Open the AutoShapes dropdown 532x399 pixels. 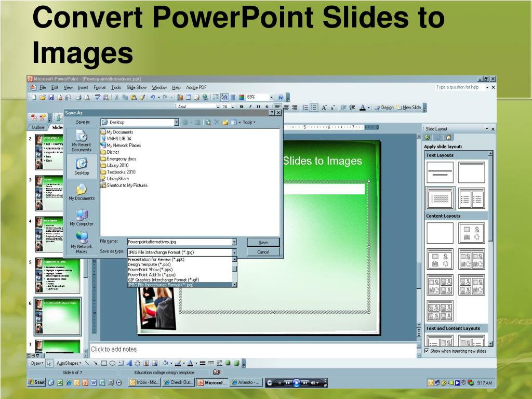pos(69,363)
